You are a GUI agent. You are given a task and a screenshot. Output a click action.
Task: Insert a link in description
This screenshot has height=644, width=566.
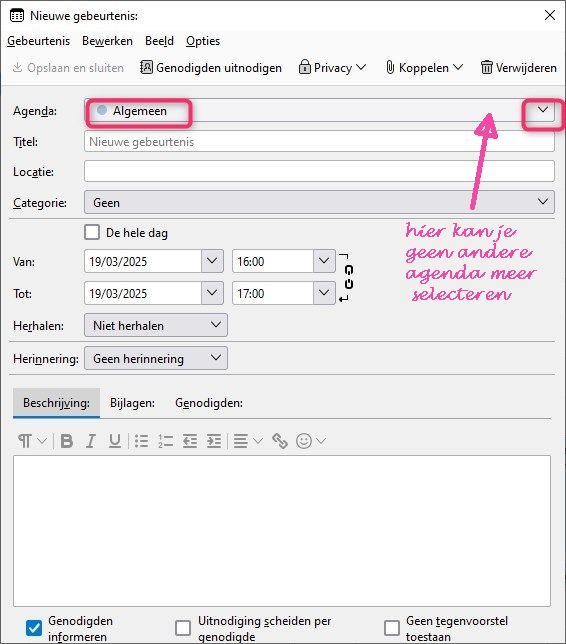[280, 441]
